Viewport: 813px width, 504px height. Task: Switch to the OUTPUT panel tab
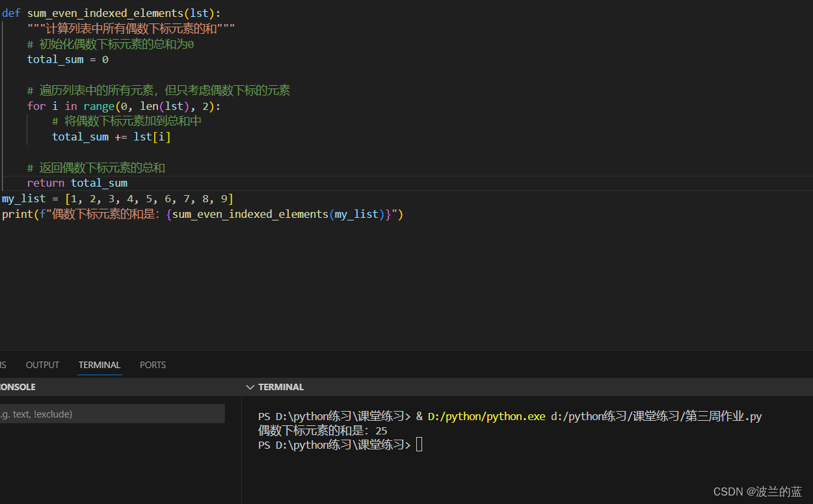pyautogui.click(x=42, y=365)
